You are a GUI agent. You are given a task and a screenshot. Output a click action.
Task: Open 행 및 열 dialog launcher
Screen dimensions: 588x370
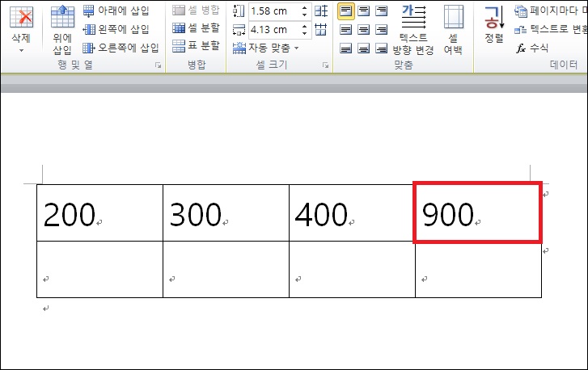click(159, 65)
